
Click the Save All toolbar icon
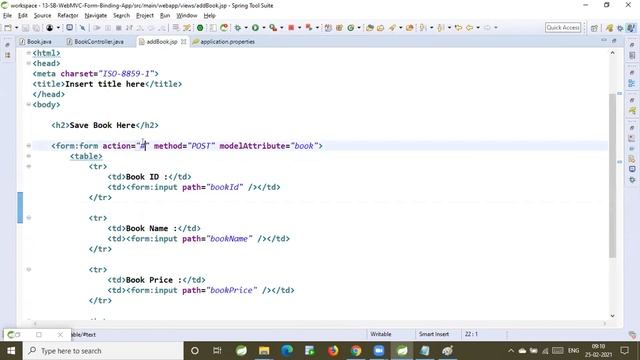click(36, 28)
